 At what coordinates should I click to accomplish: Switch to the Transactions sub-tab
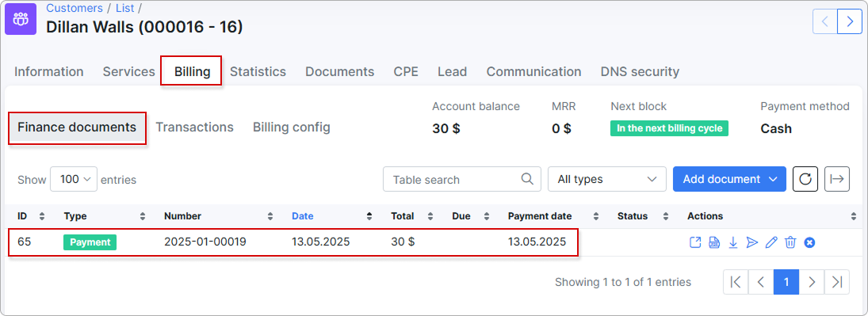coord(194,128)
